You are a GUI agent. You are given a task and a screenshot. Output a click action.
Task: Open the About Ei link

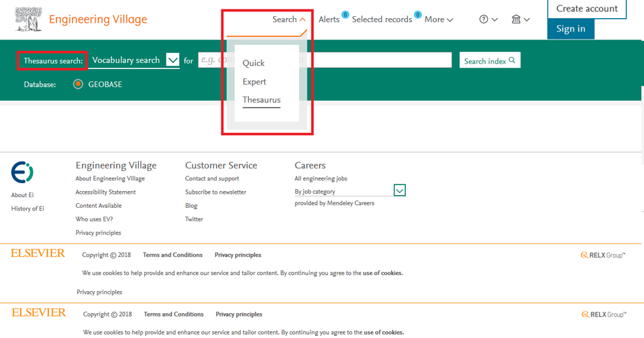pos(22,195)
